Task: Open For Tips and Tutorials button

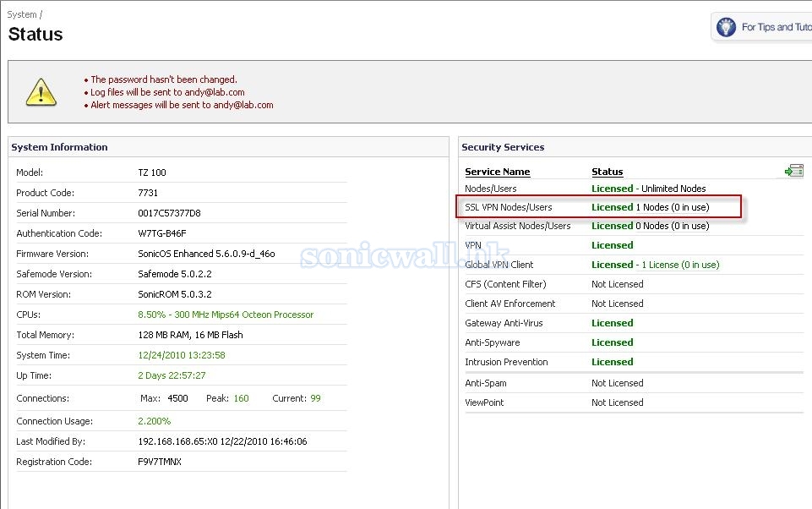Action: [x=762, y=26]
